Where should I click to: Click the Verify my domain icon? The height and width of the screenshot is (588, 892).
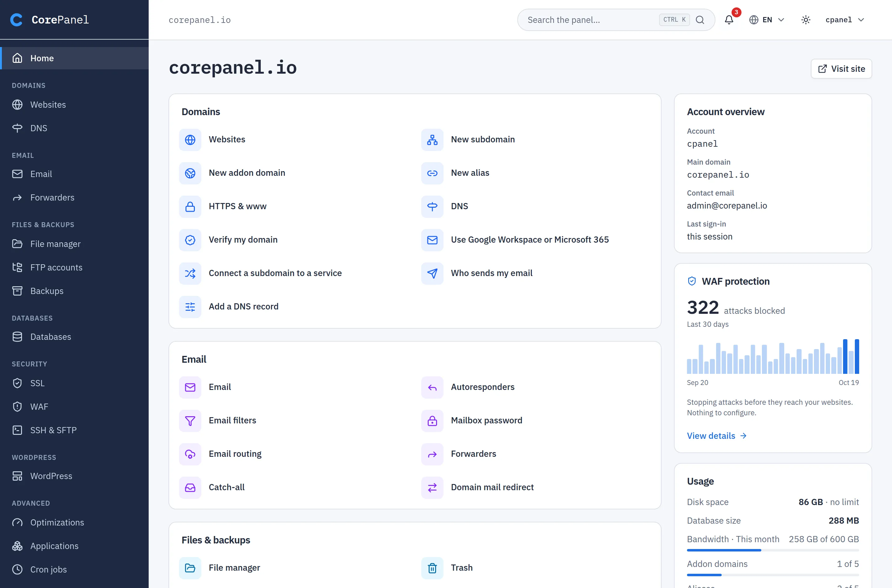pos(190,240)
